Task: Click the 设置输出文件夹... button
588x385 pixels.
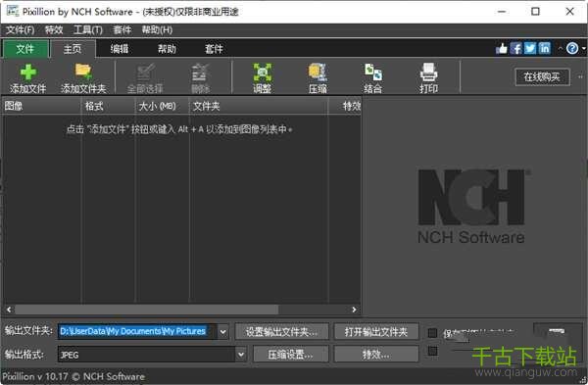Action: point(281,331)
